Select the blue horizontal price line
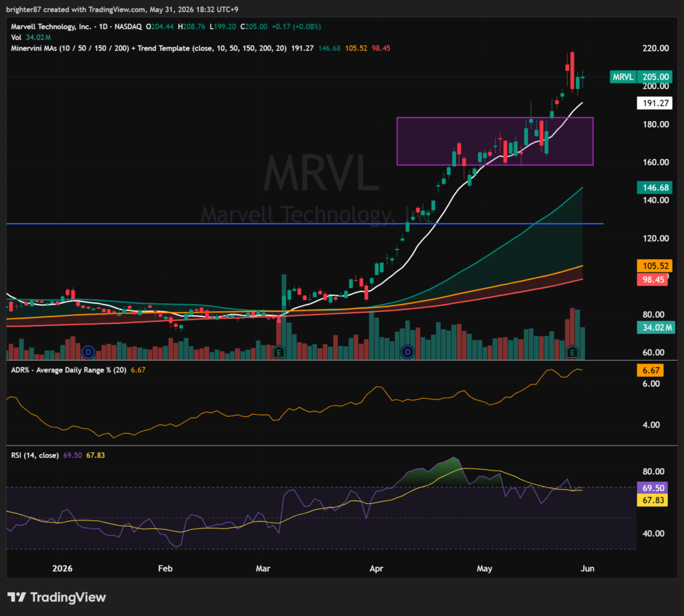Image resolution: width=684 pixels, height=616 pixels. pyautogui.click(x=305, y=223)
